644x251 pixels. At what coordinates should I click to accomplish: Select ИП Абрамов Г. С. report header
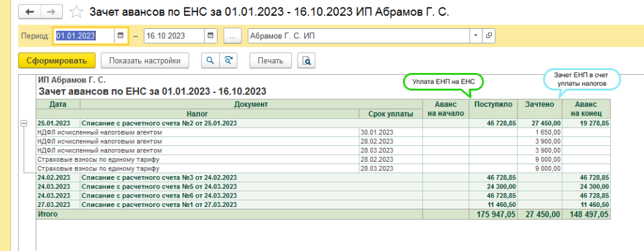click(72, 80)
